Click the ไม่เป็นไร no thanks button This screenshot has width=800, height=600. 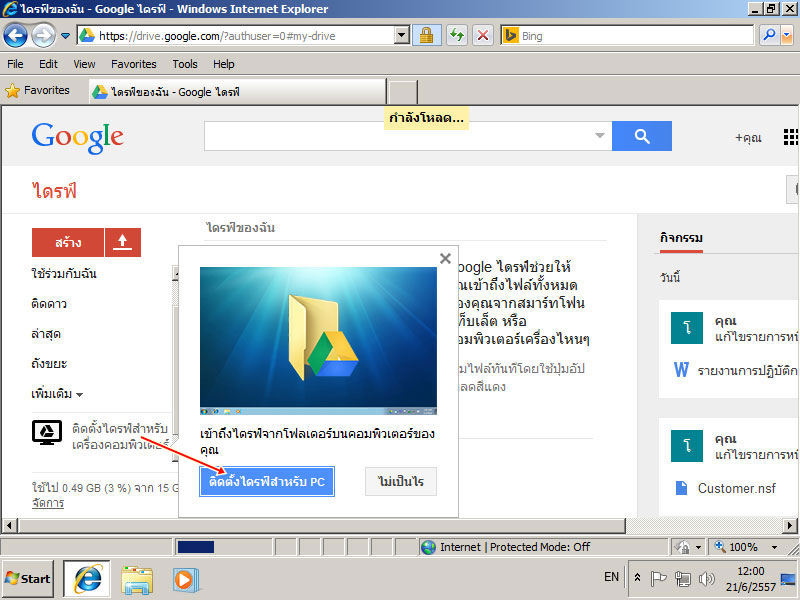coord(401,481)
